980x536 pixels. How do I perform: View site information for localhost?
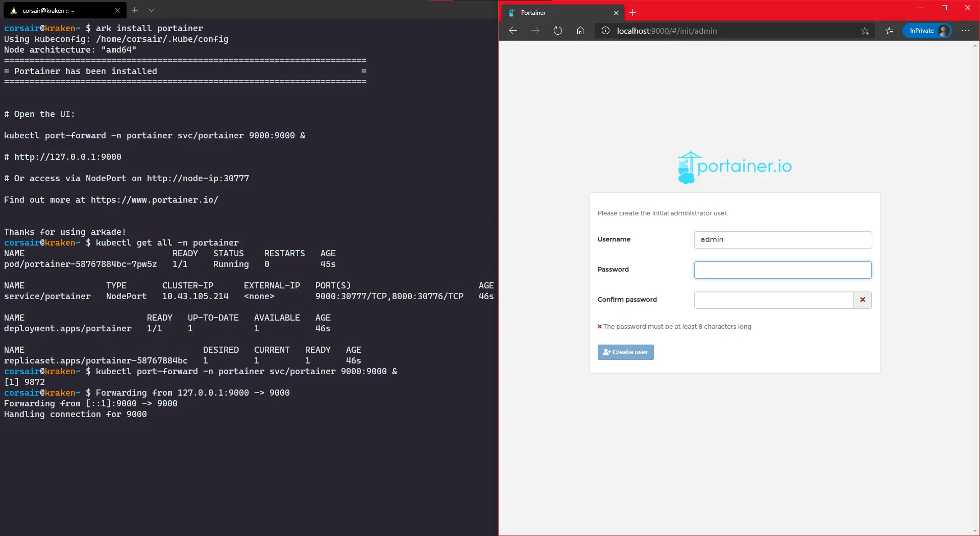[605, 31]
